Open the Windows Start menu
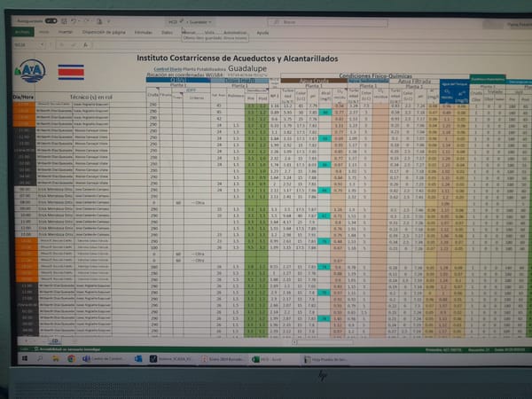This screenshot has width=532, height=399. [25, 358]
